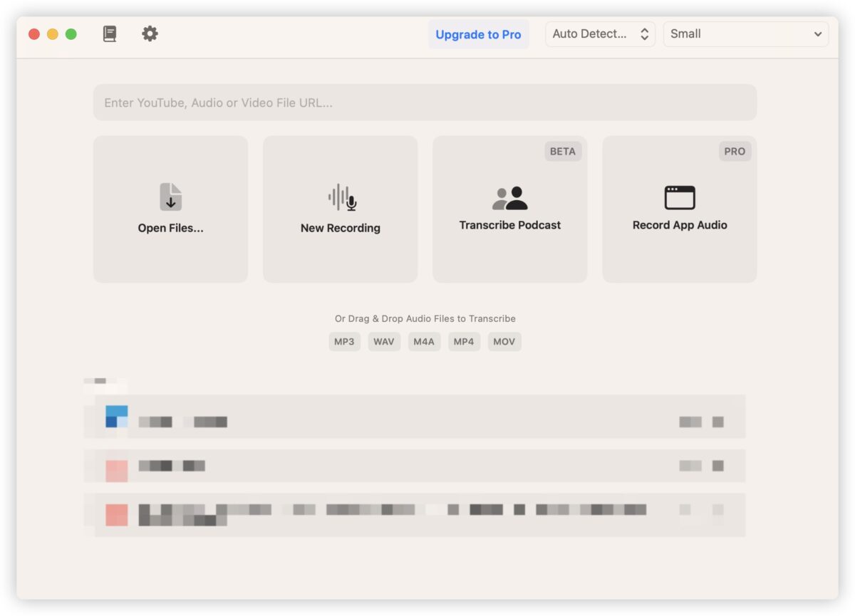Click the Drag & Drop Audio Files text

425,319
